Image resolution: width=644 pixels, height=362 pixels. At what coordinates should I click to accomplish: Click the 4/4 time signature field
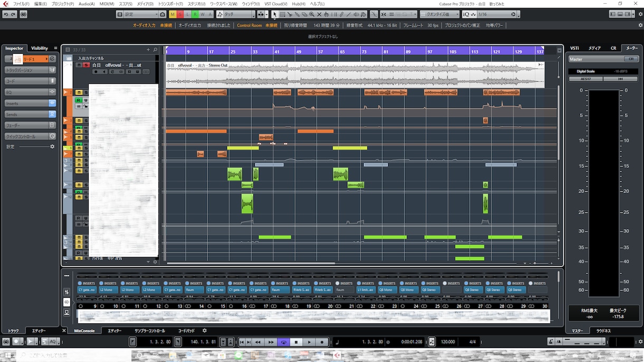pyautogui.click(x=472, y=342)
